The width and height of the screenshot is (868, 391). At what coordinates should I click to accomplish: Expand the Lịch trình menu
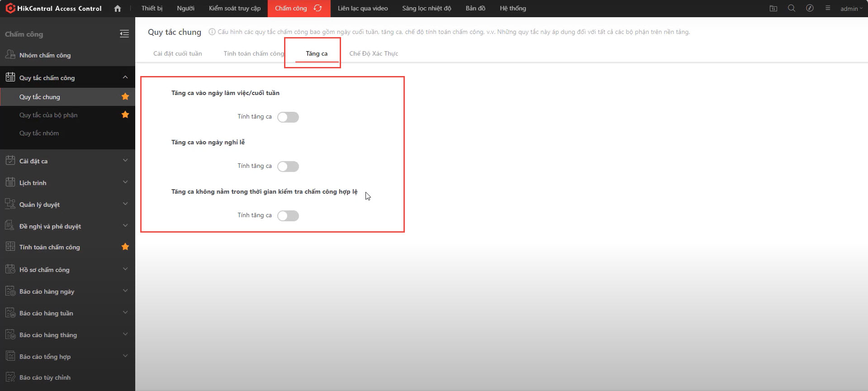click(125, 182)
